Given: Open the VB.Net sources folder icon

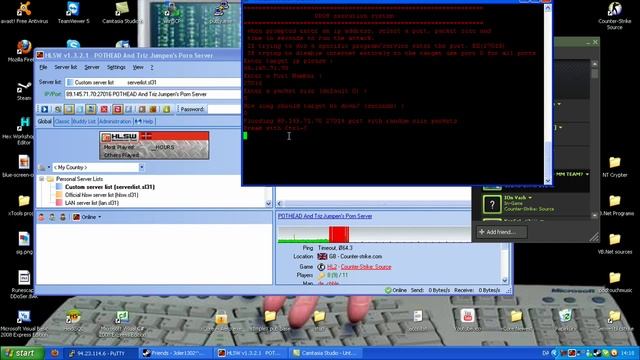Looking at the screenshot, I should point(614,243).
